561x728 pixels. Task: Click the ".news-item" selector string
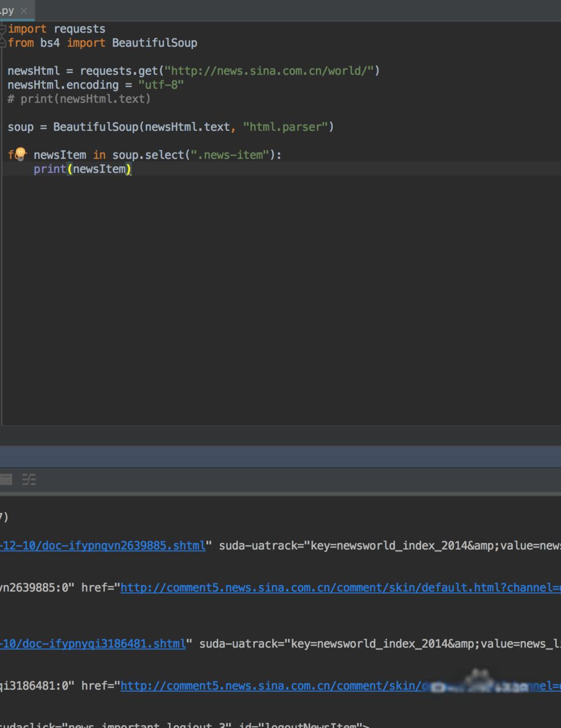(x=230, y=155)
